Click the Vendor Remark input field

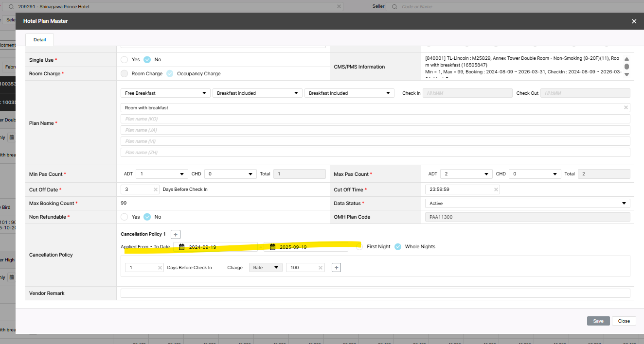[x=375, y=293]
